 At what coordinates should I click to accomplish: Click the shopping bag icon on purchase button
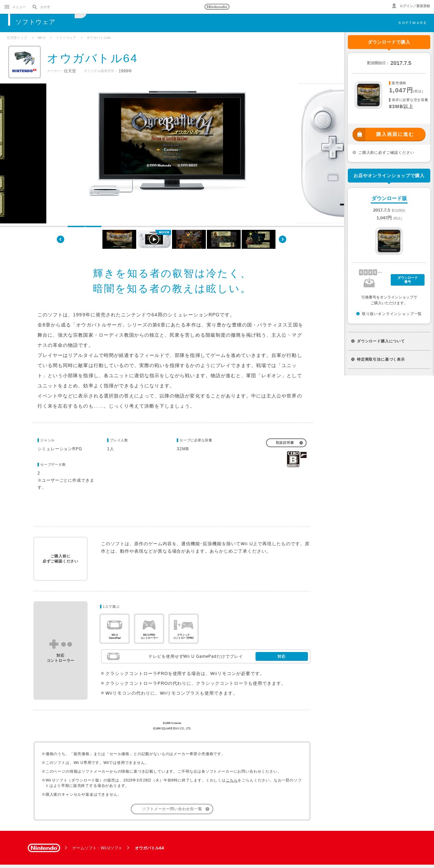coord(360,134)
